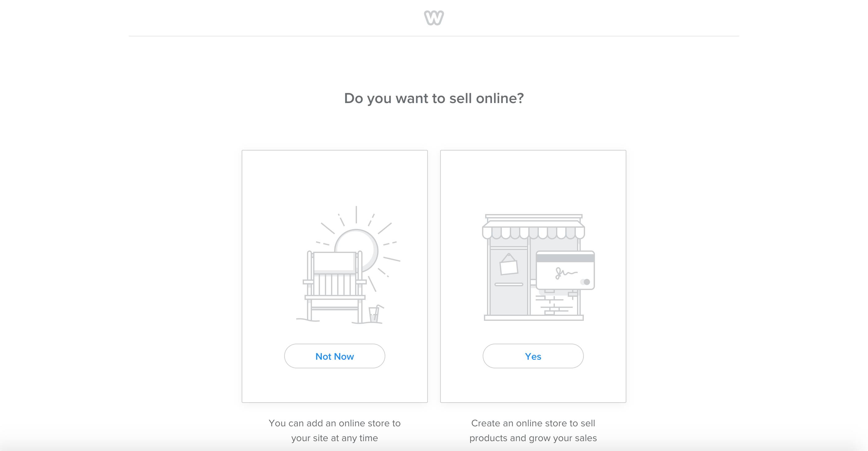Click the beach chair illustration
The height and width of the screenshot is (451, 868).
coord(334,287)
